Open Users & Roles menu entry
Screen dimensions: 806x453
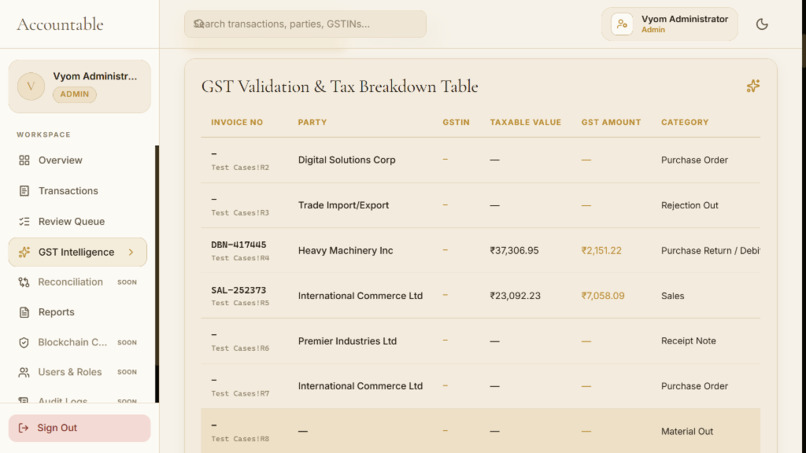pos(77,372)
